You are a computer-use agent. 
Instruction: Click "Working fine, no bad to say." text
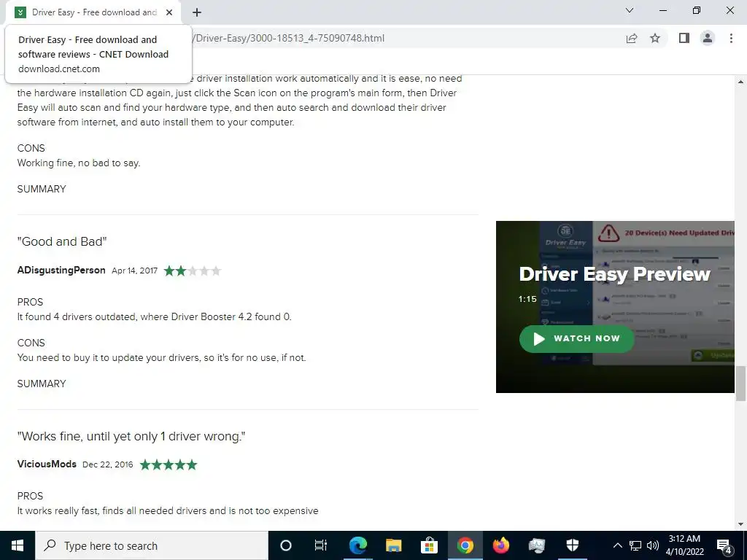79,163
